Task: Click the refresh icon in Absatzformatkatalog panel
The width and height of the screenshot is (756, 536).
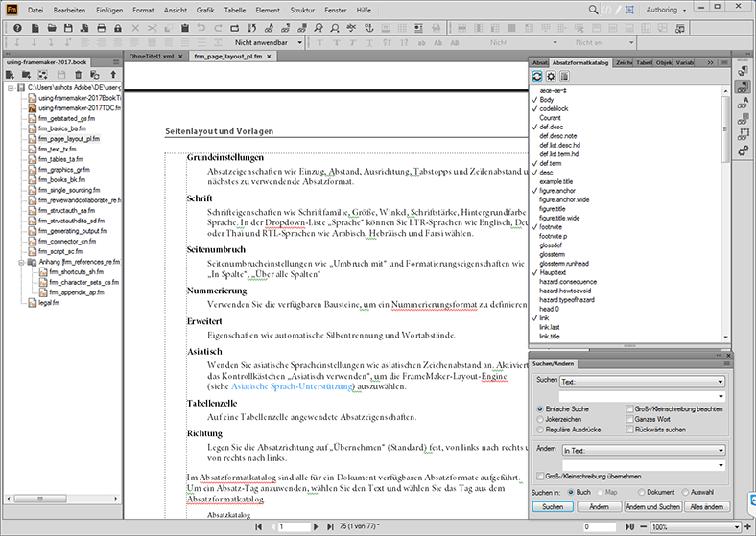Action: pos(536,76)
